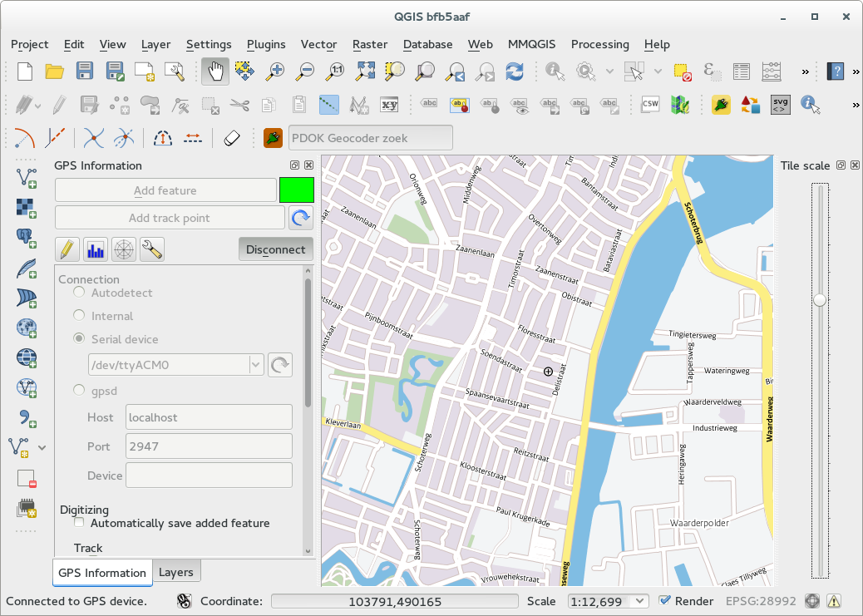The width and height of the screenshot is (863, 616).
Task: Toggle the Render checkbox
Action: tap(665, 600)
